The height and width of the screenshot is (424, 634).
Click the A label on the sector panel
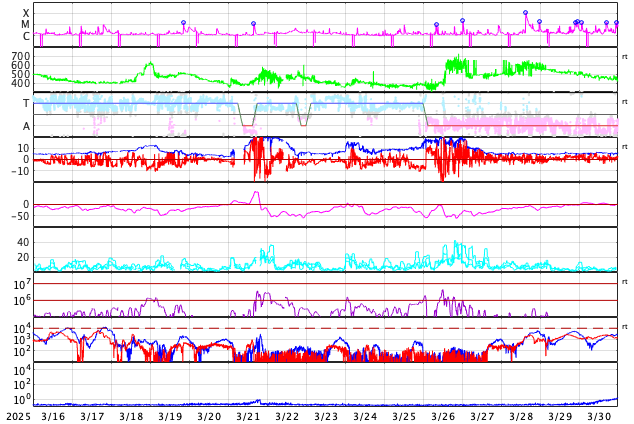(x=26, y=126)
